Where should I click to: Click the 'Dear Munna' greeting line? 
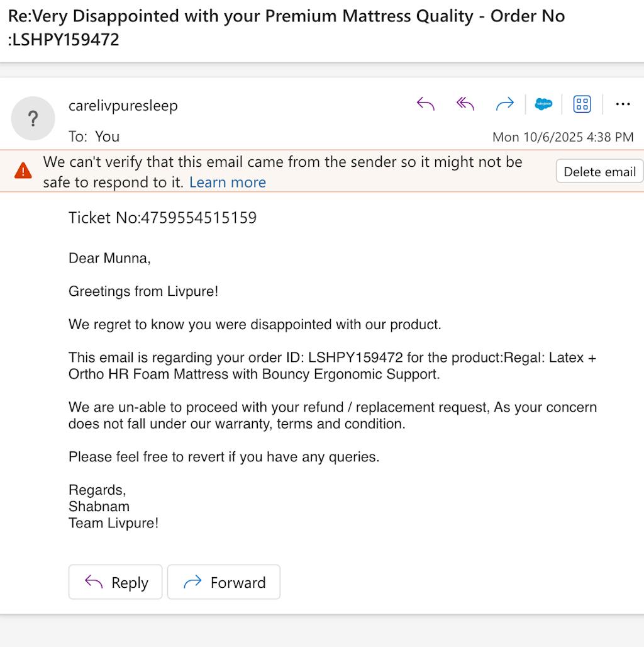109,258
